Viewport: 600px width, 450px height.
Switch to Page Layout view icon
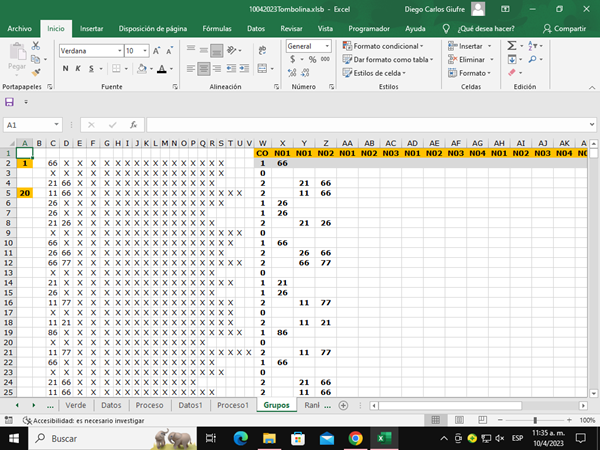[x=459, y=421]
